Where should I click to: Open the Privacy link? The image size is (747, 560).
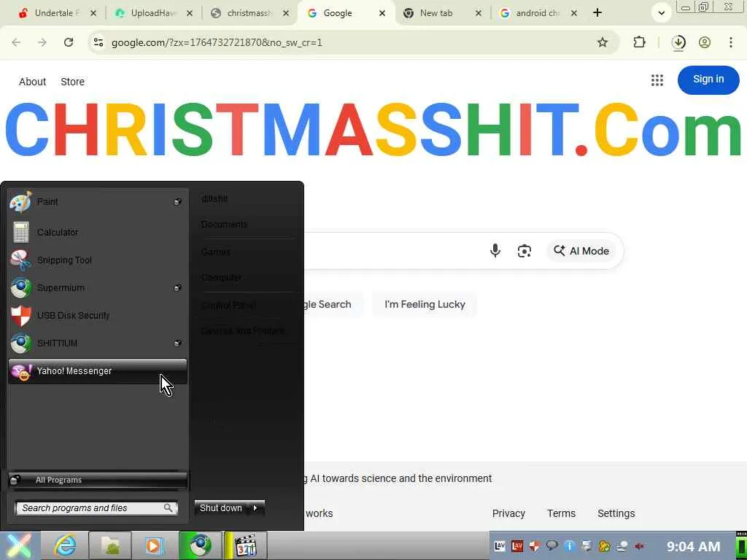pos(508,513)
